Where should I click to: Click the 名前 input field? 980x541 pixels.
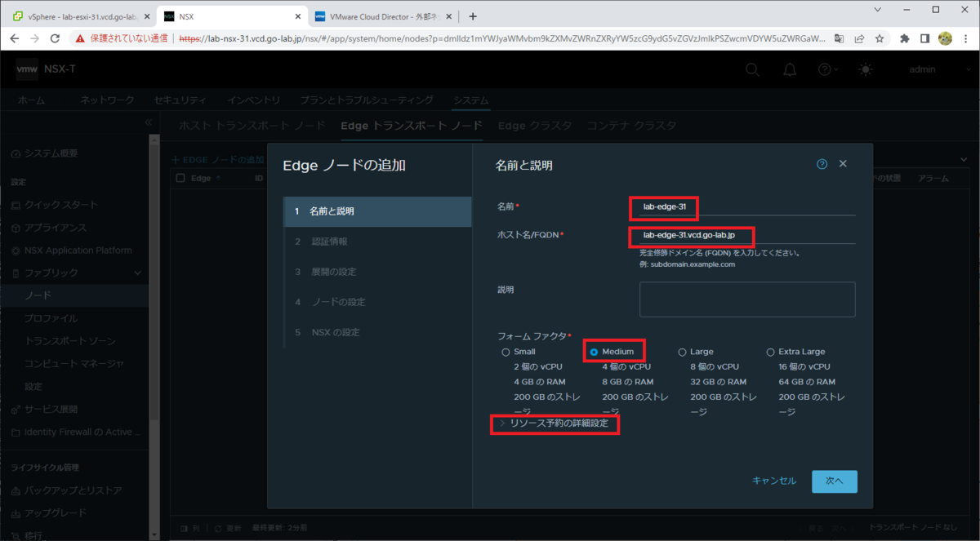point(746,207)
